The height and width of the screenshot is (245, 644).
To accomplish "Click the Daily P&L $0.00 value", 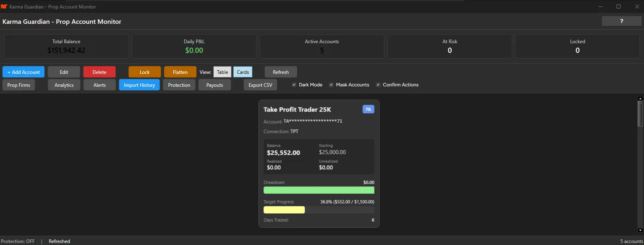I will coord(194,50).
